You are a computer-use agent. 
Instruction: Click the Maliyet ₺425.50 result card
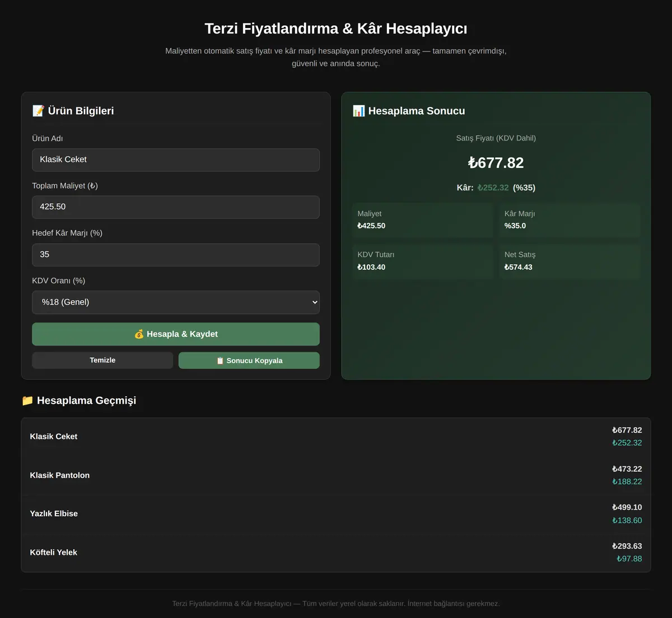423,220
